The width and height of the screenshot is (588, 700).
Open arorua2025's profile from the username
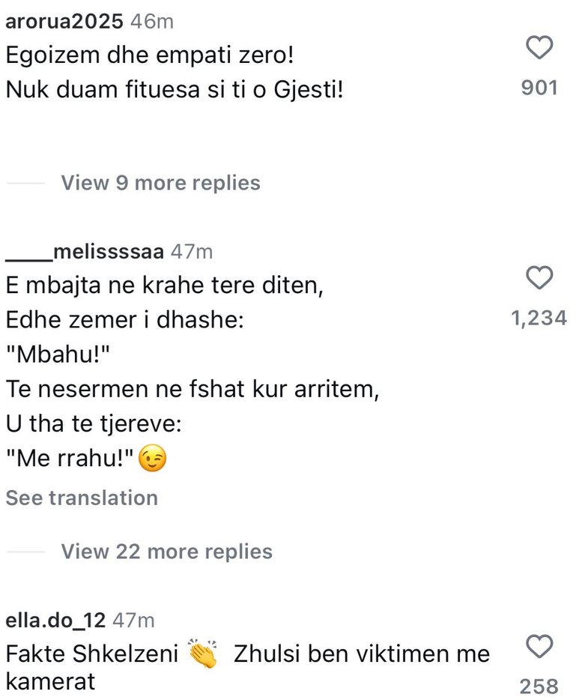coord(64,22)
